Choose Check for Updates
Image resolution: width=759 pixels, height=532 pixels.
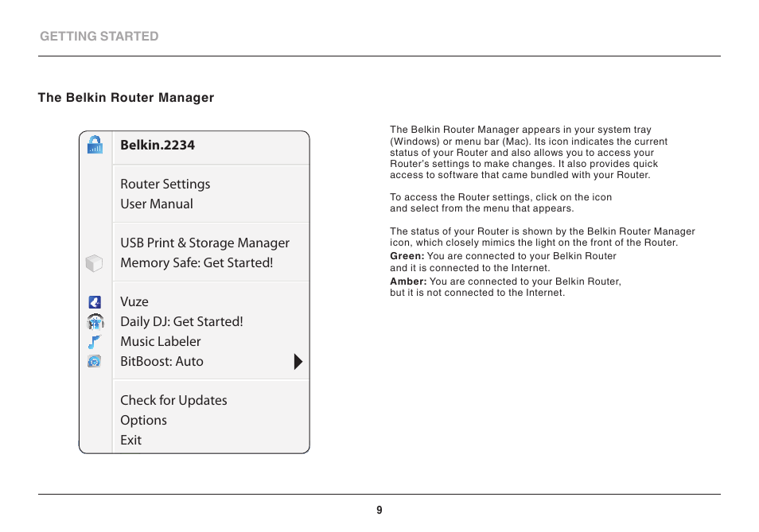[173, 401]
